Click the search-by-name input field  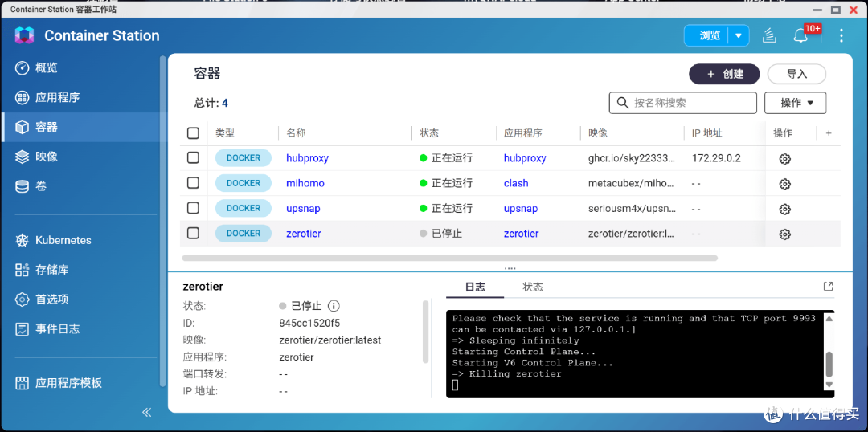click(682, 103)
